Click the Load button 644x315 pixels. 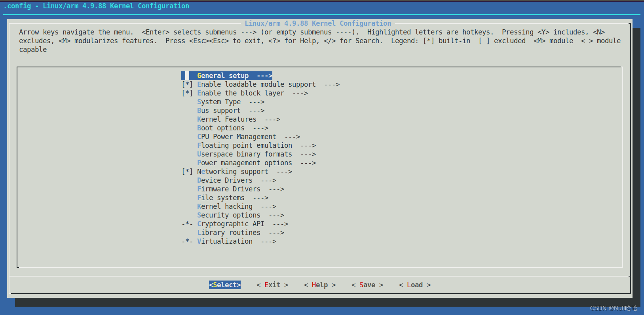coord(415,285)
